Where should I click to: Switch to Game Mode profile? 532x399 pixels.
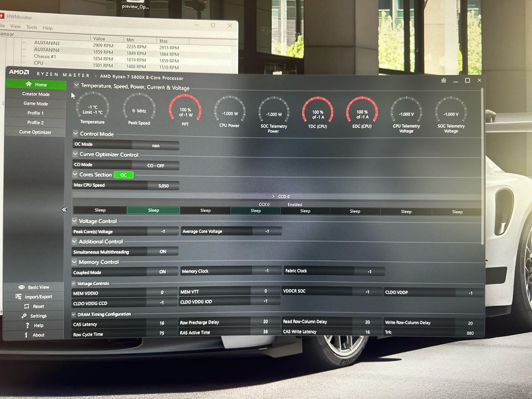pyautogui.click(x=36, y=104)
